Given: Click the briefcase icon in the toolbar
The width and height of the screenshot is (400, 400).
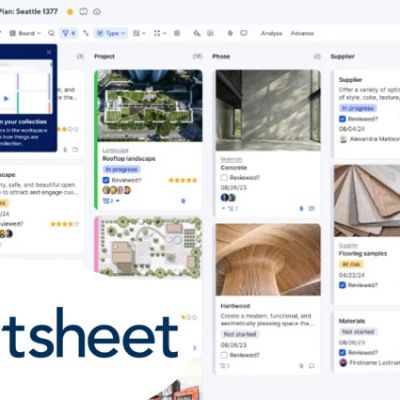Looking at the screenshot, I should [x=177, y=33].
